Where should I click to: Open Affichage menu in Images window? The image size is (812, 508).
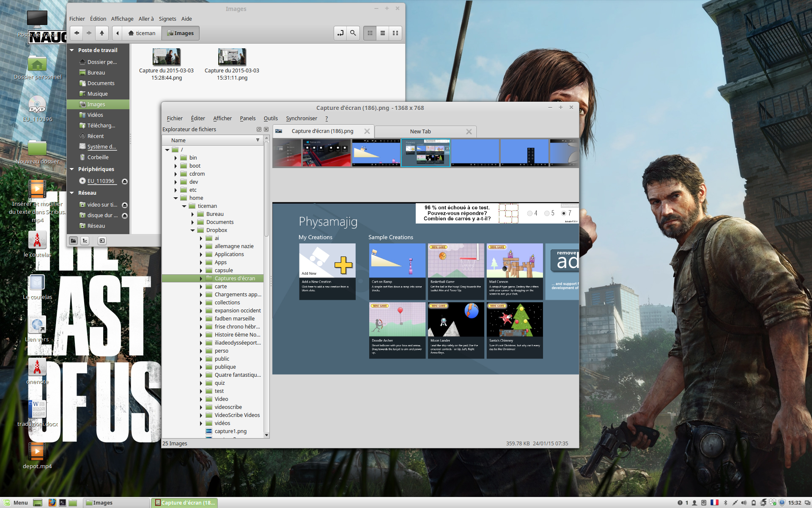pos(122,19)
